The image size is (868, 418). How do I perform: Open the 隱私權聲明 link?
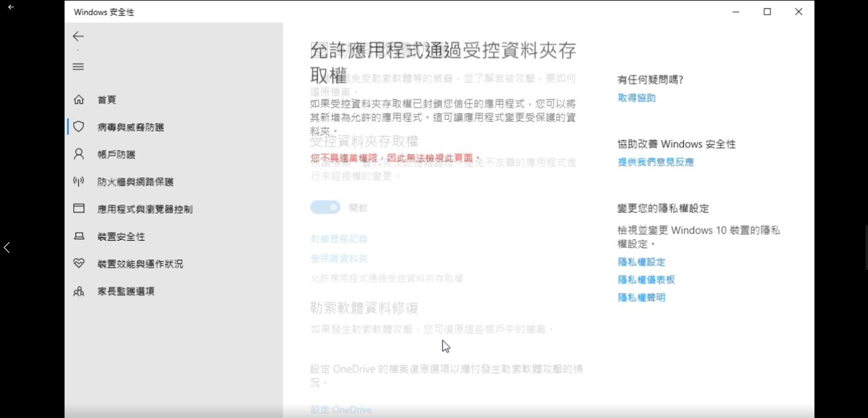tap(641, 297)
